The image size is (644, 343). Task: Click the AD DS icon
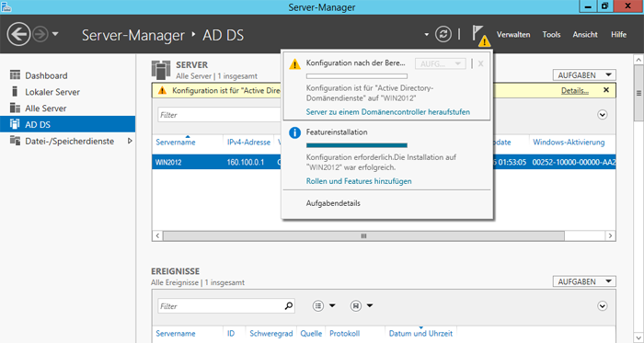15,124
